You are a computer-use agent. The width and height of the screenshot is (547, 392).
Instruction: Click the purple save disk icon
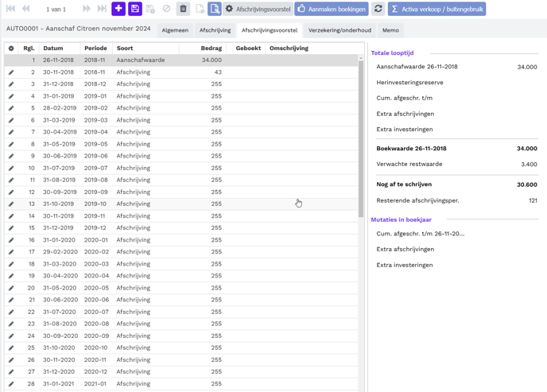[135, 9]
